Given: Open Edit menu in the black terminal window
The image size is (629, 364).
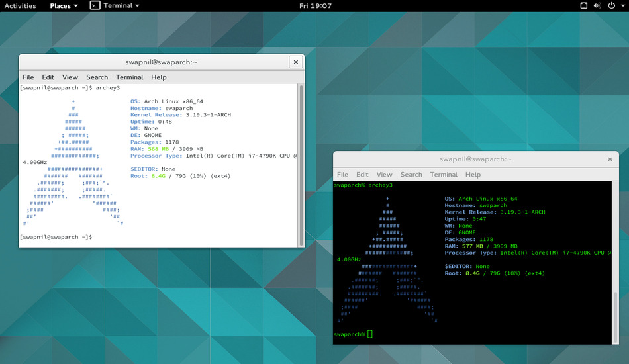Looking at the screenshot, I should [x=362, y=174].
